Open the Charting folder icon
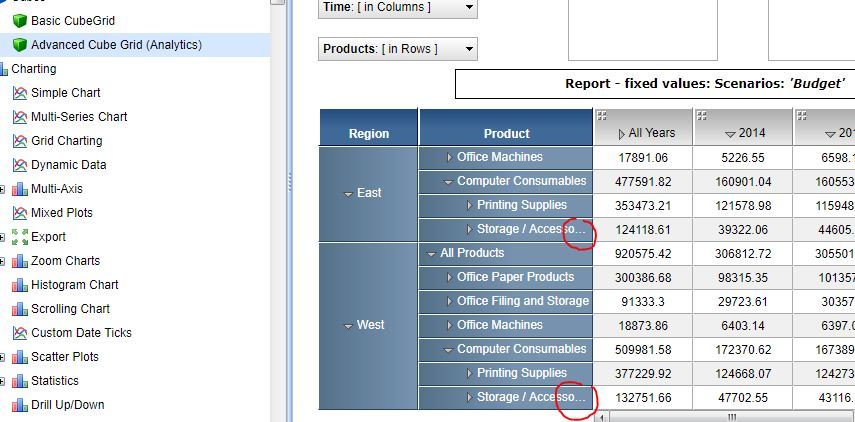855x422 pixels. coord(4,69)
